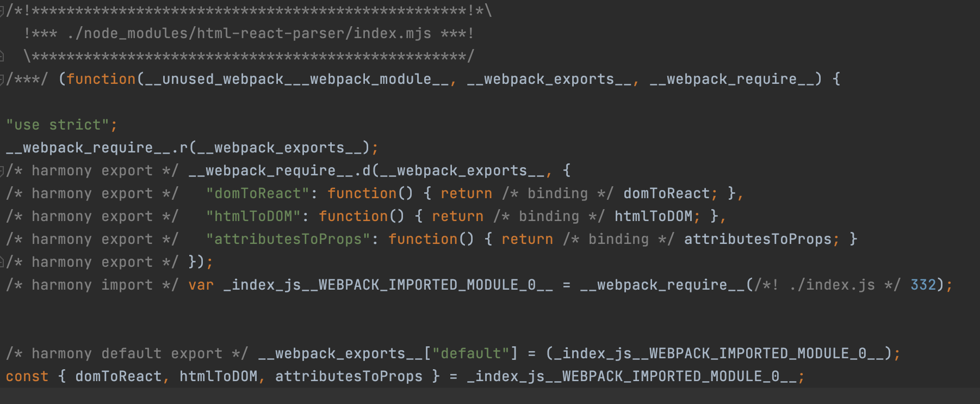Click the "htmlToDOM" string key
This screenshot has width=980, height=404.
(x=253, y=216)
